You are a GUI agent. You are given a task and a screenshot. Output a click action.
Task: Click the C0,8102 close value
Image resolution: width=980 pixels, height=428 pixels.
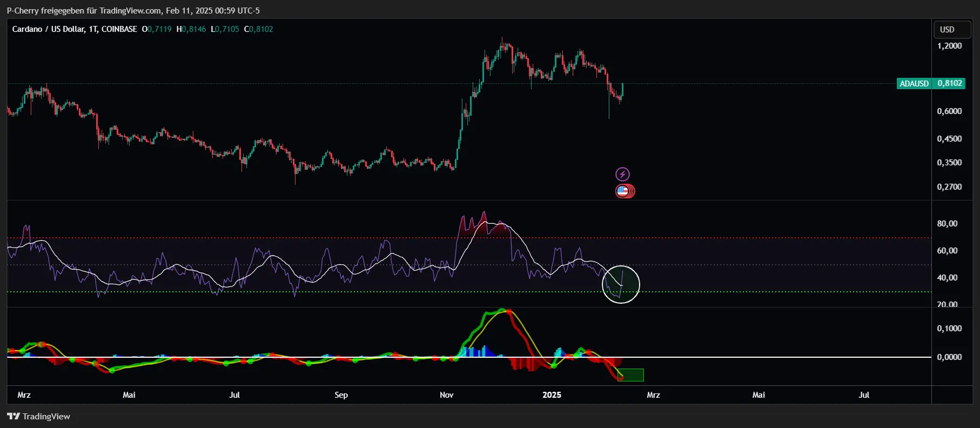point(259,29)
